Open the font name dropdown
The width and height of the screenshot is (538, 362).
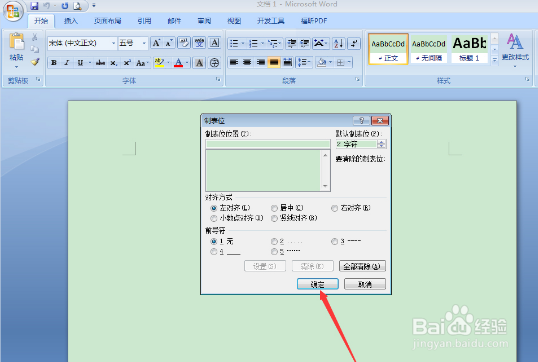(x=113, y=43)
